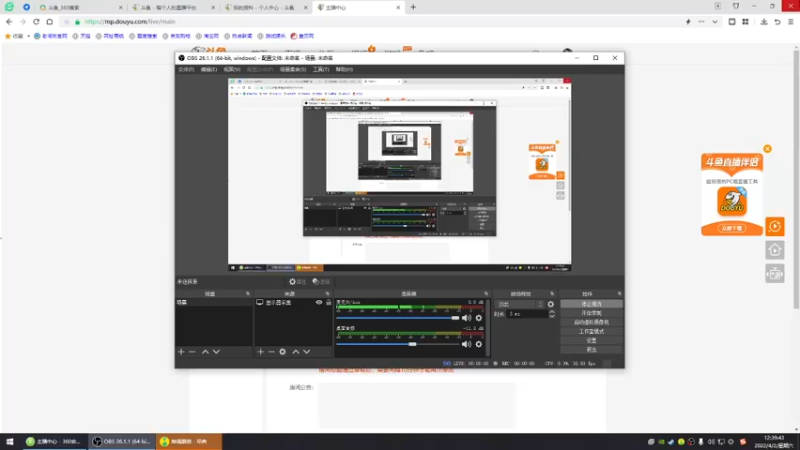The image size is (800, 450).
Task: Select the display capture source row
Action: tap(293, 303)
